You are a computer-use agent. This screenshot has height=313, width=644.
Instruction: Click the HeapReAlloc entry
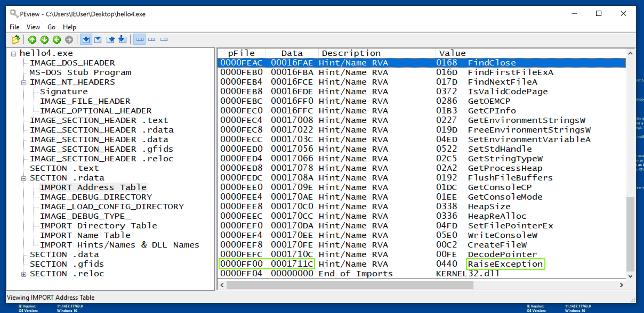click(497, 216)
